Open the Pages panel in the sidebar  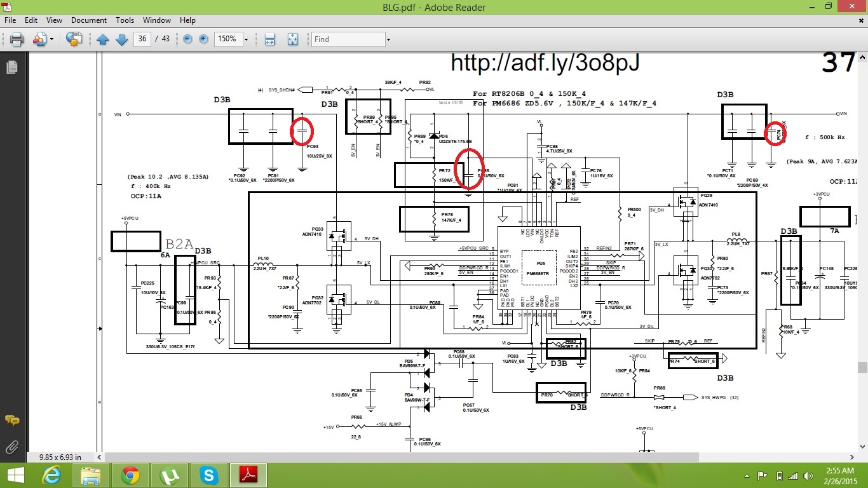coord(11,67)
